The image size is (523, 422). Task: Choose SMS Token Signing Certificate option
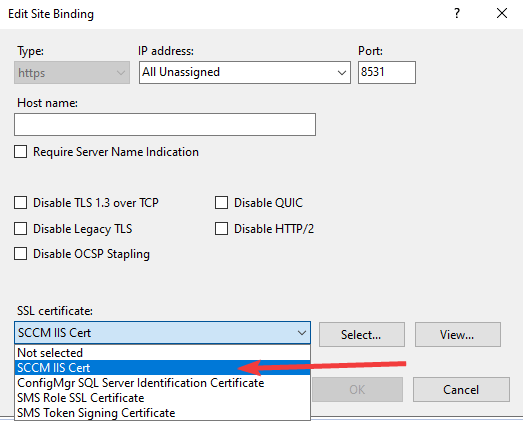(162, 413)
